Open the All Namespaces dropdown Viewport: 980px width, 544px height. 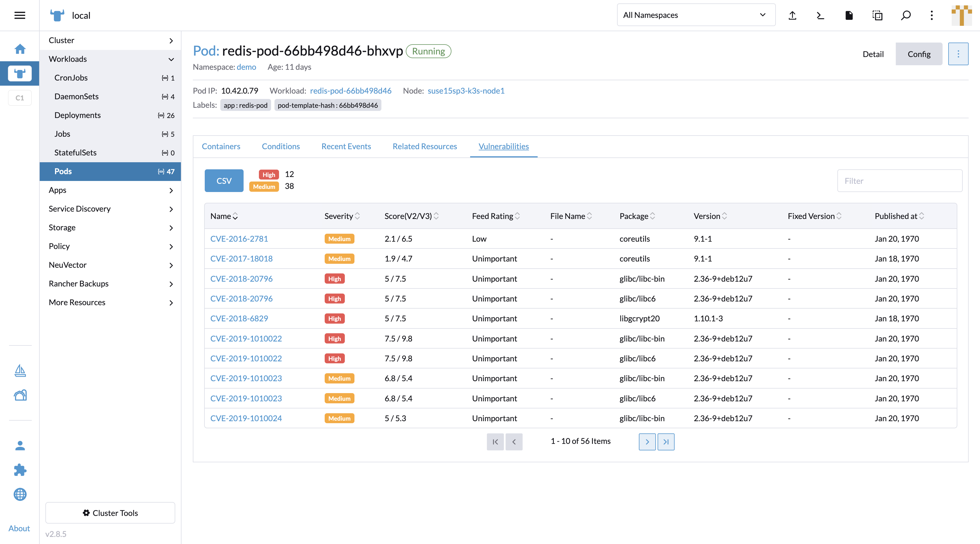696,15
